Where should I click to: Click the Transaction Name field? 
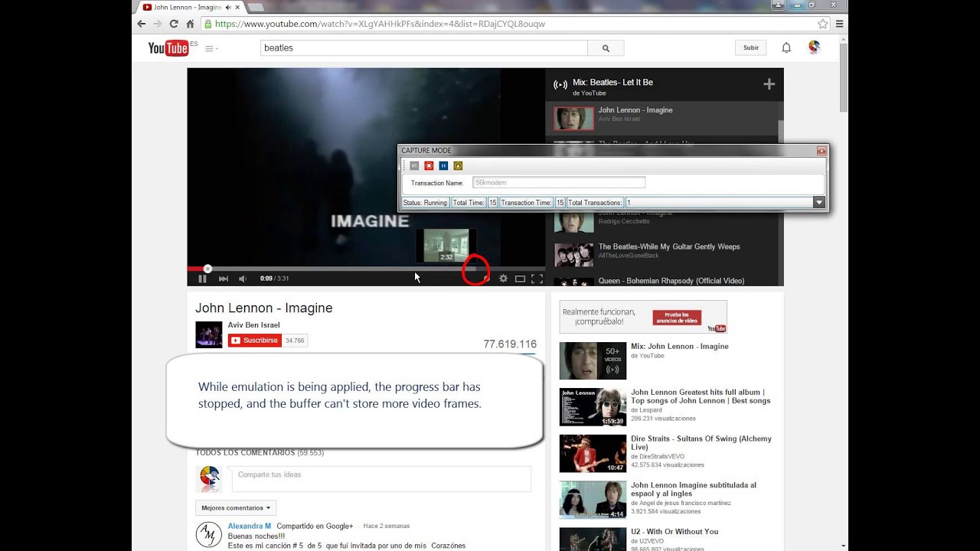pos(559,183)
